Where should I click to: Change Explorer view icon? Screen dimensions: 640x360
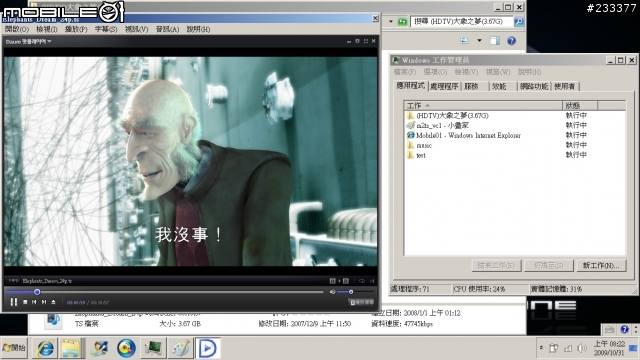pyautogui.click(x=464, y=40)
